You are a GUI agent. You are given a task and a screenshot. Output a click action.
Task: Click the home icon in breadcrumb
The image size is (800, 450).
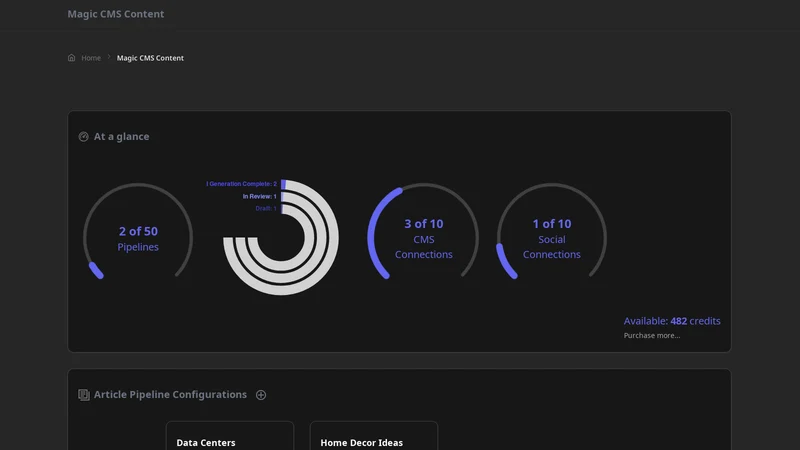coord(71,58)
